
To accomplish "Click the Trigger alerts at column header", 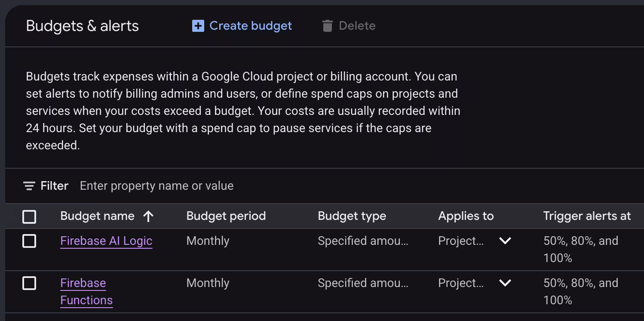I will click(x=587, y=216).
